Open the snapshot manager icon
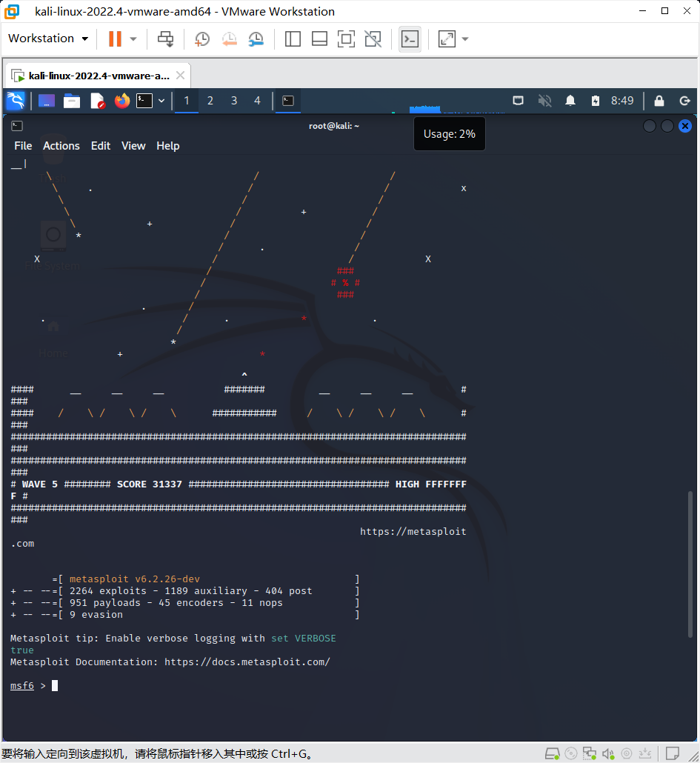Screen dimensions: 700x763 256,39
